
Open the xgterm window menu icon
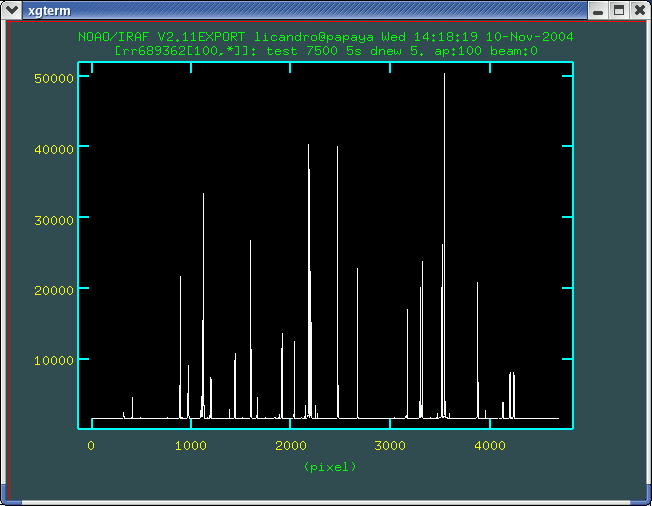12,11
